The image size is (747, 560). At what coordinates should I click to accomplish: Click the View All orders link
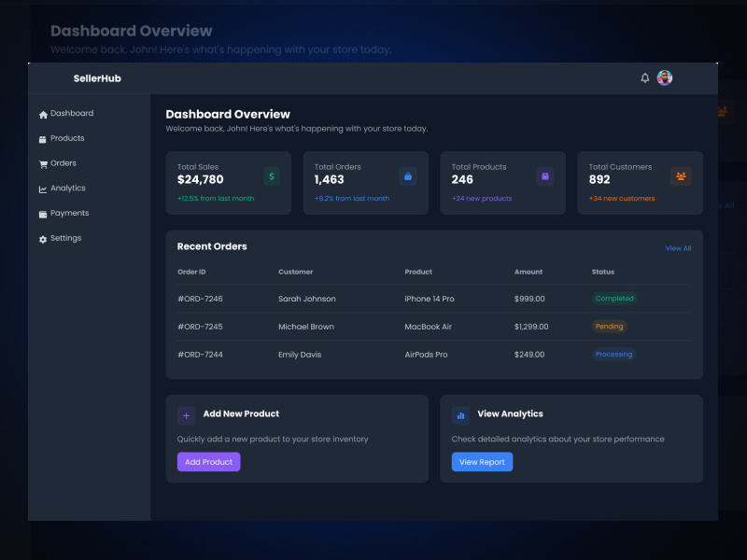coord(678,248)
